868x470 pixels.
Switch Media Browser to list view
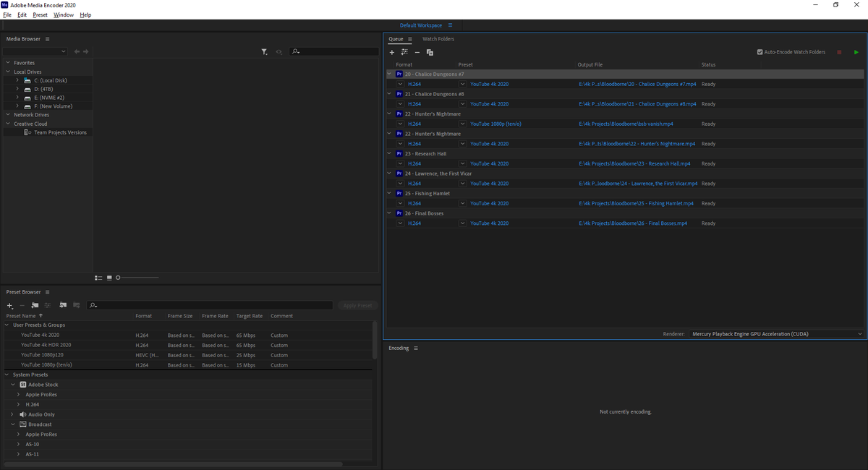[99, 278]
